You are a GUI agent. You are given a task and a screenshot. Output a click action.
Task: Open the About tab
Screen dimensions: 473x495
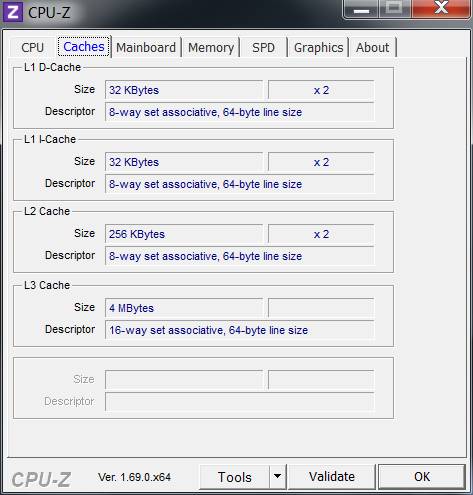(372, 47)
